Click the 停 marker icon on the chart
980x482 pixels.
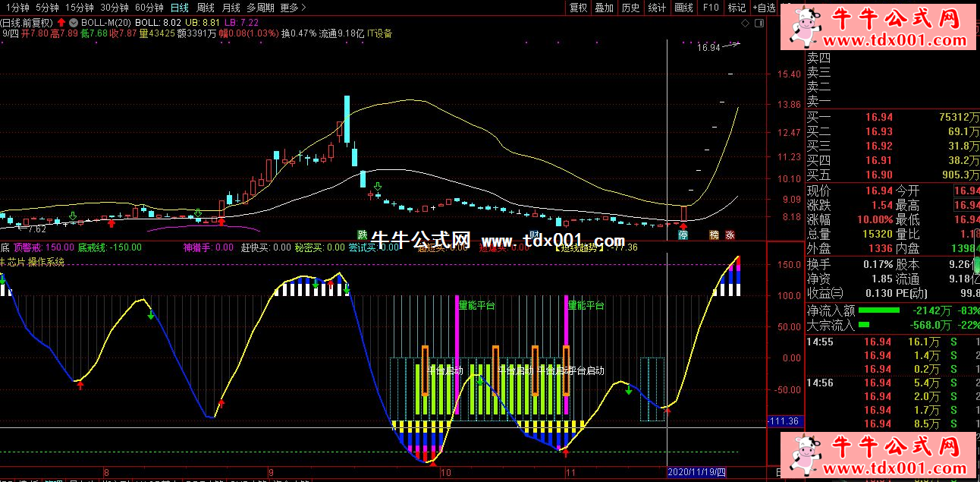click(683, 235)
